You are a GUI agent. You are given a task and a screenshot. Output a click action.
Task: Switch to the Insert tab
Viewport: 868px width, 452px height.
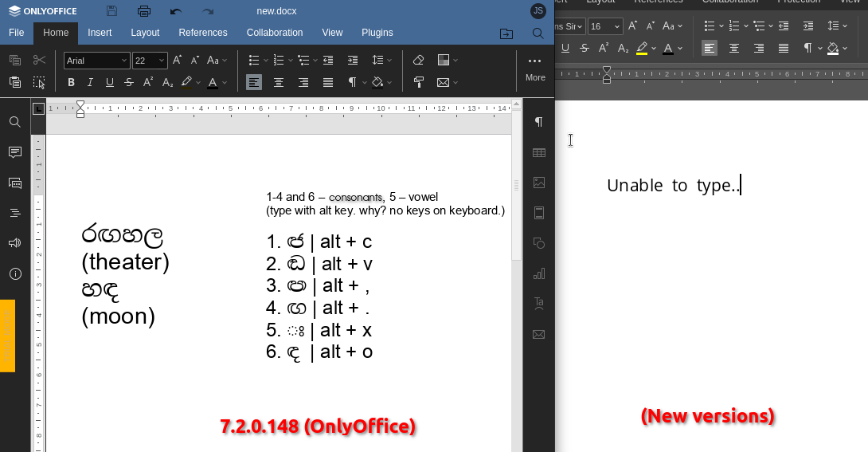100,33
